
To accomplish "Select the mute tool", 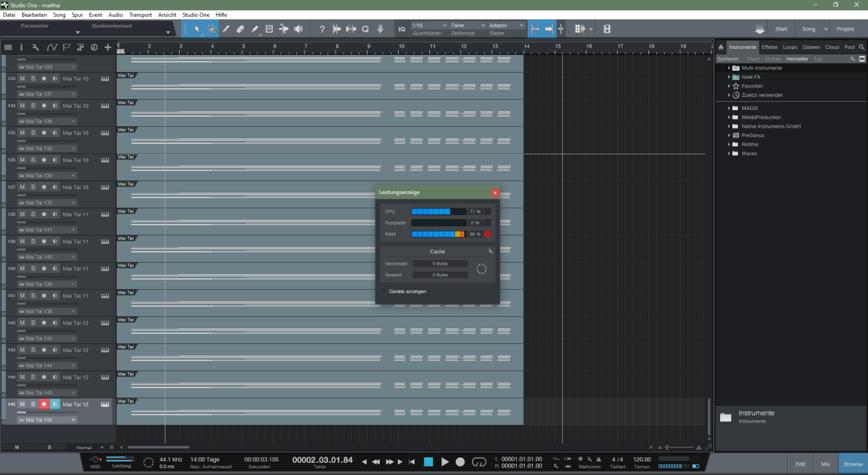I will [269, 29].
